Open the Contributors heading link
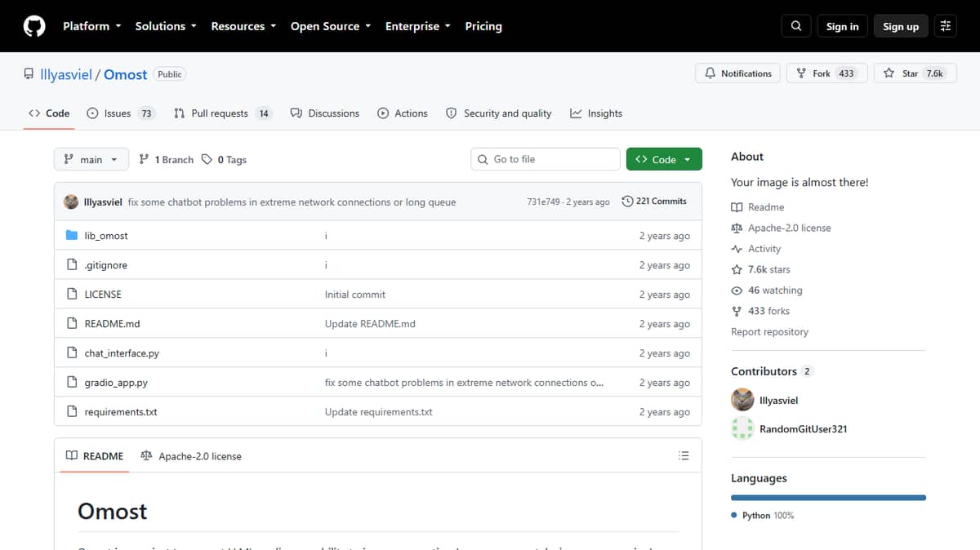 point(772,371)
